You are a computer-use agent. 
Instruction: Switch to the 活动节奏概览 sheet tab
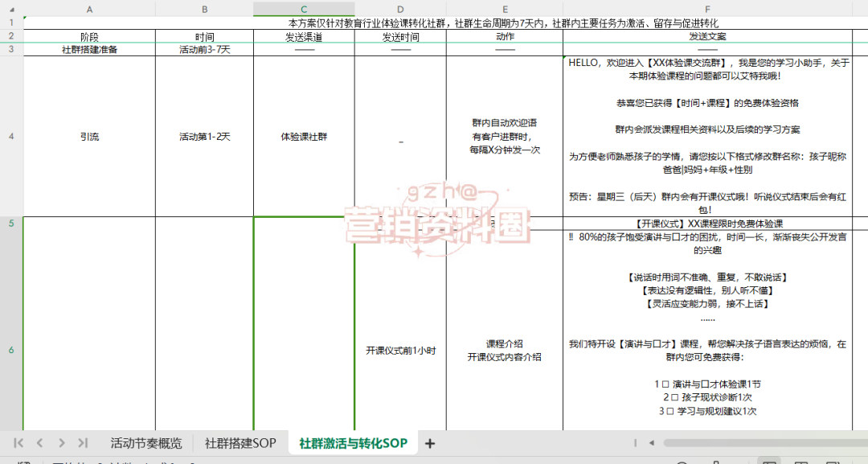click(145, 442)
